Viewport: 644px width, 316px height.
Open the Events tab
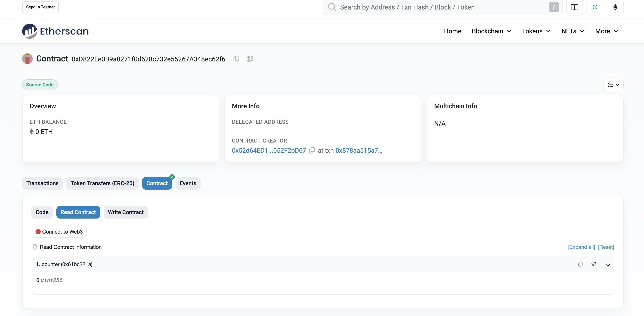pos(188,183)
